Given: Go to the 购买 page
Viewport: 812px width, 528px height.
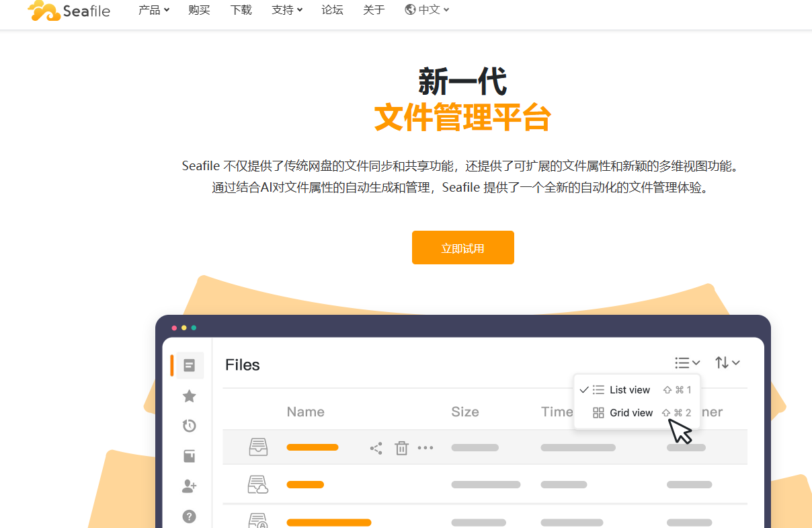Looking at the screenshot, I should (x=199, y=9).
